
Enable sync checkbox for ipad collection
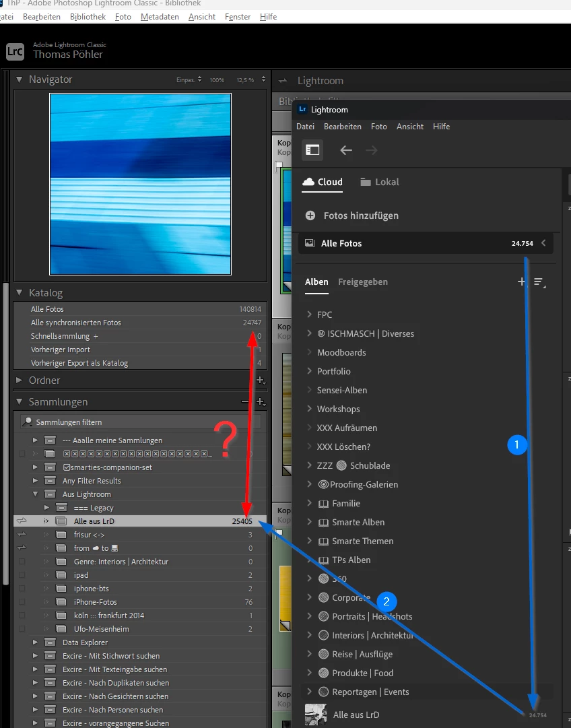click(22, 574)
